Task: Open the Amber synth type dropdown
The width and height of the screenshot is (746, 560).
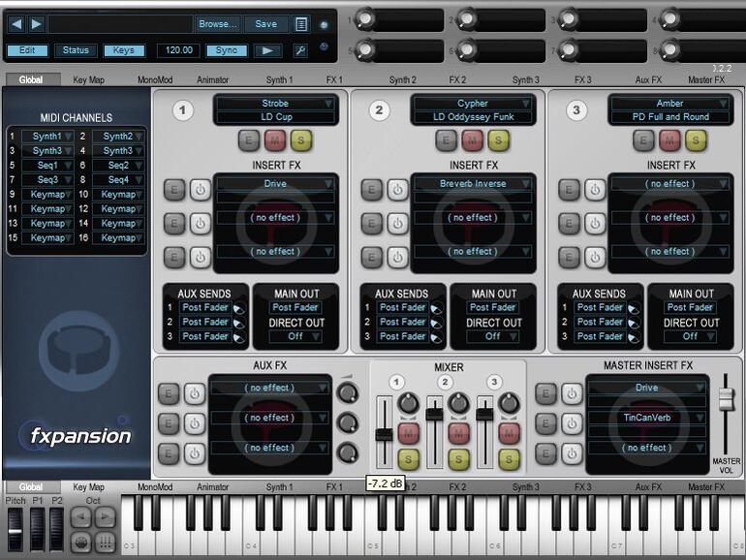Action: [669, 104]
